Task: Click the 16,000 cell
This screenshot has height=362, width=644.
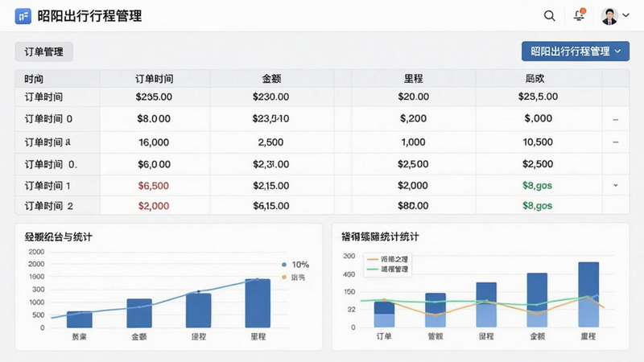Action: pos(154,142)
